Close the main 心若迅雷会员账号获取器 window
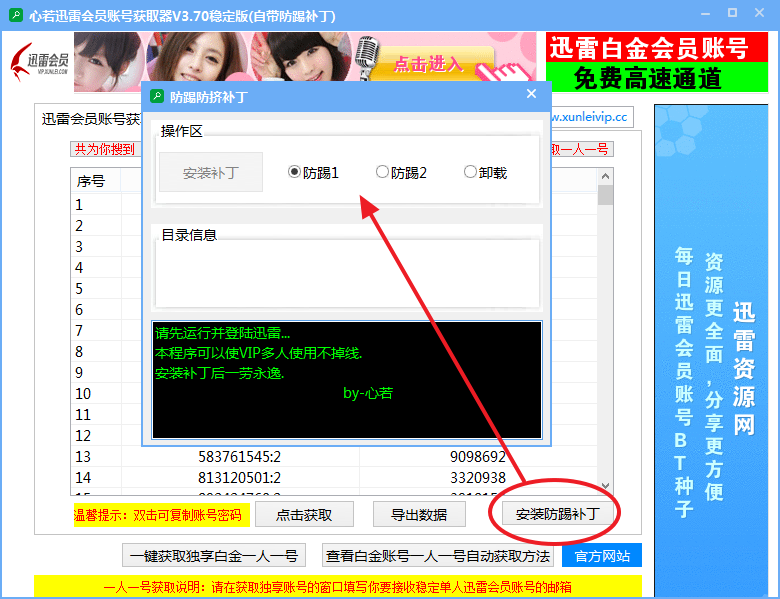Viewport: 780px width, 599px height. pos(759,13)
